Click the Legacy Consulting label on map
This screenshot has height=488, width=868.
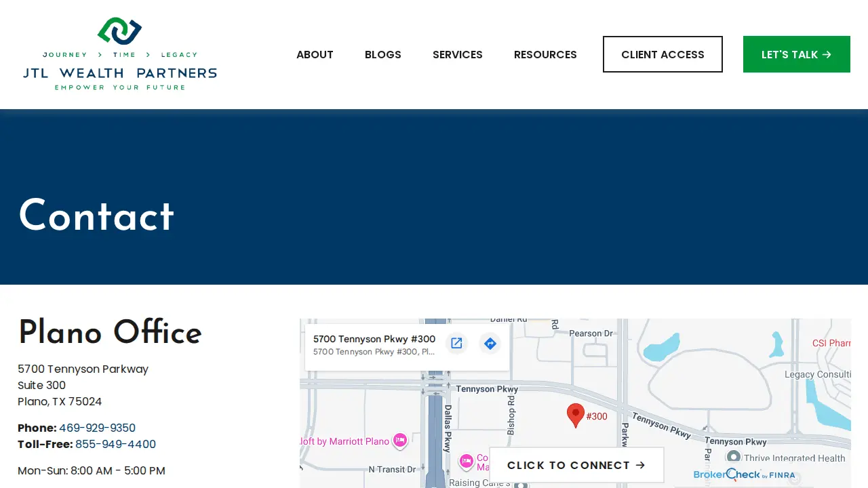coord(818,374)
